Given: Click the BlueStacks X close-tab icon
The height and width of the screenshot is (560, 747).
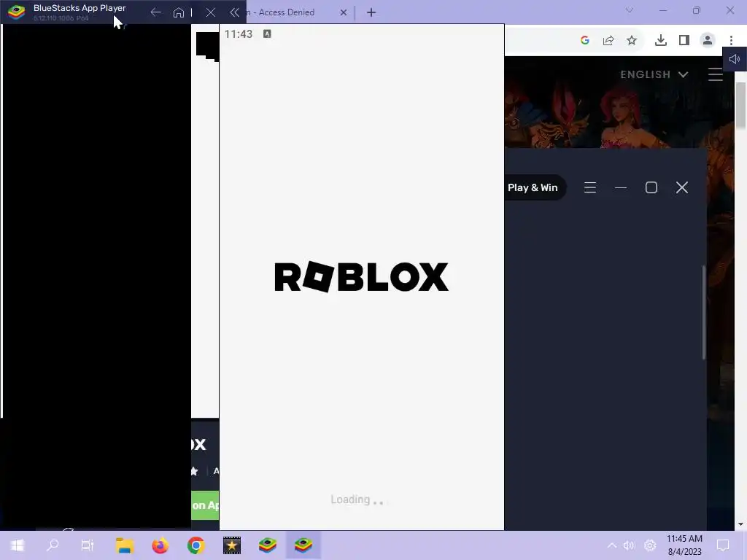Looking at the screenshot, I should [211, 12].
